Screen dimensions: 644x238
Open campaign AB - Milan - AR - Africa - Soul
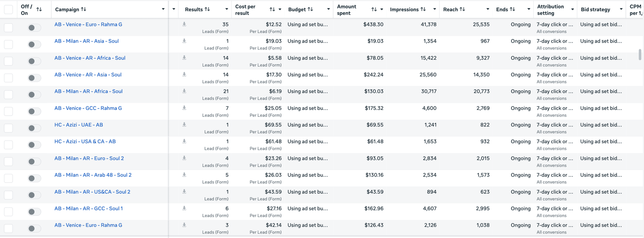pyautogui.click(x=89, y=91)
